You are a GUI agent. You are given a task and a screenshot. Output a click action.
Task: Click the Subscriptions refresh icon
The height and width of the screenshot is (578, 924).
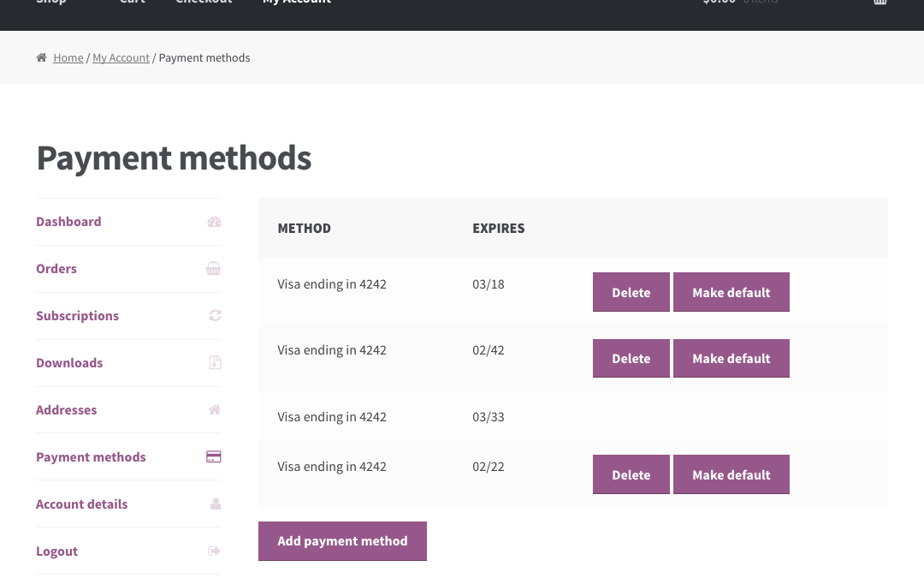[215, 316]
